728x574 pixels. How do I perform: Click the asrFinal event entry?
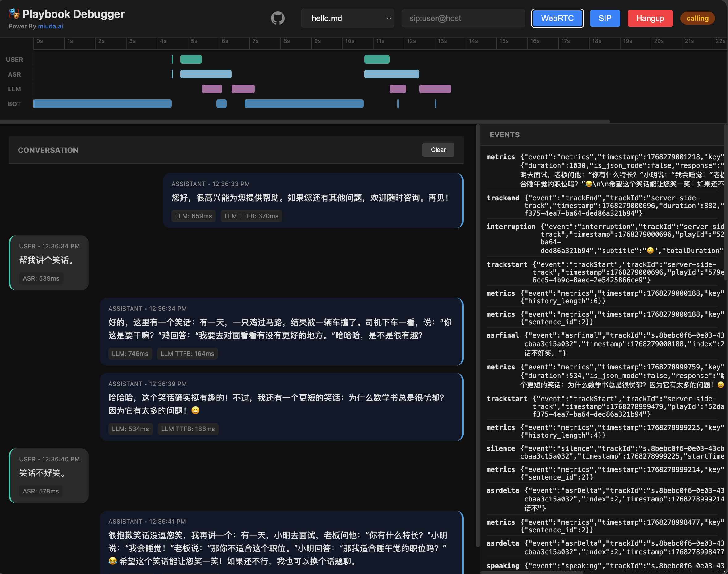tap(502, 335)
